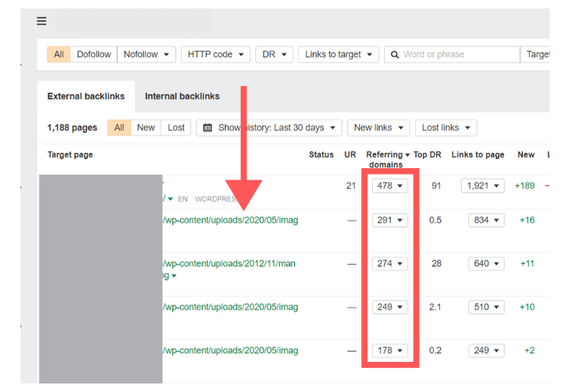This screenshot has width=570, height=392.
Task: Expand the HTTP code dropdown
Action: [215, 54]
